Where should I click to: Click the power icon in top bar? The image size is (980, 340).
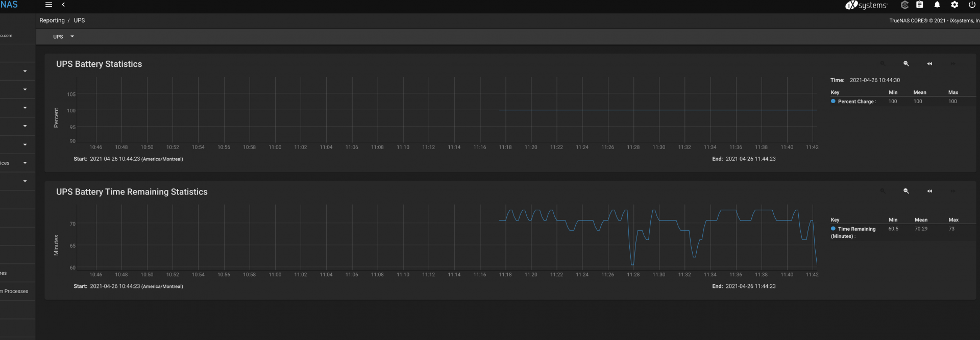coord(972,5)
